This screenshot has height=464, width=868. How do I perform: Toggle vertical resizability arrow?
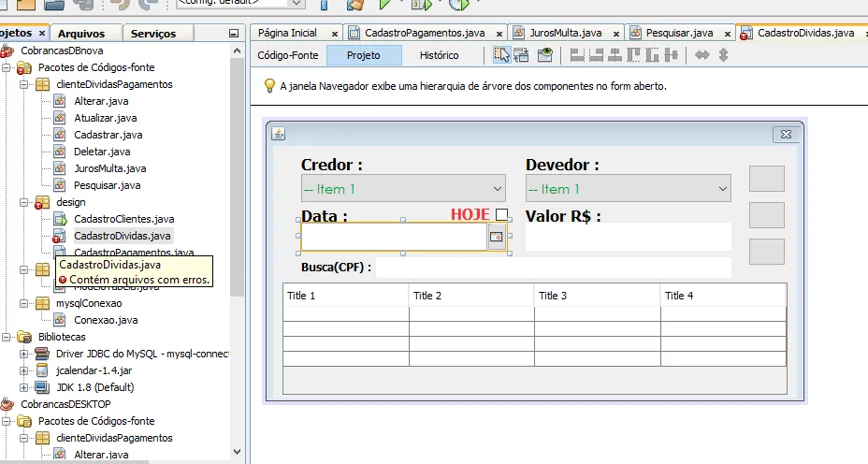[723, 55]
